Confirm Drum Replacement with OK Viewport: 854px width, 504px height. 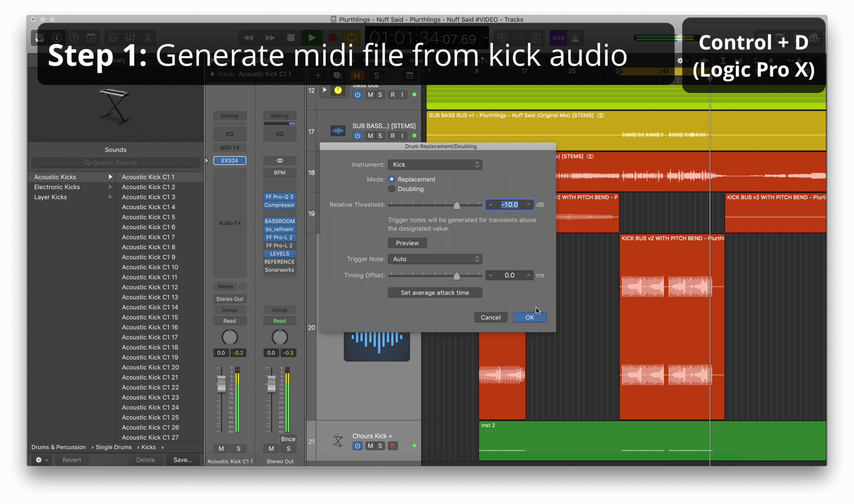pos(530,317)
